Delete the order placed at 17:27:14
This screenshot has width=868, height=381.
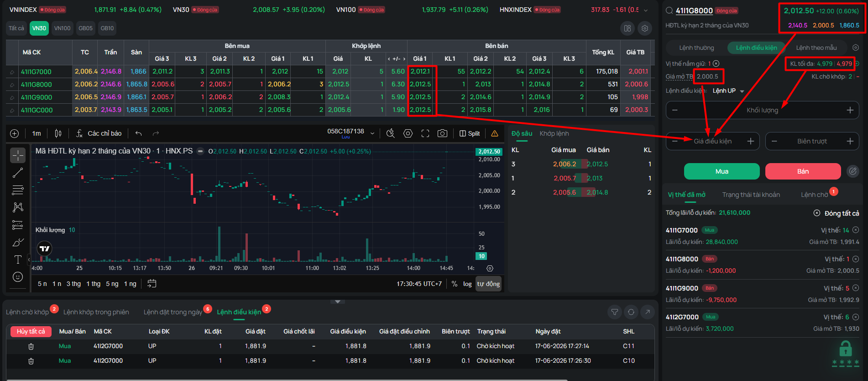click(x=31, y=346)
